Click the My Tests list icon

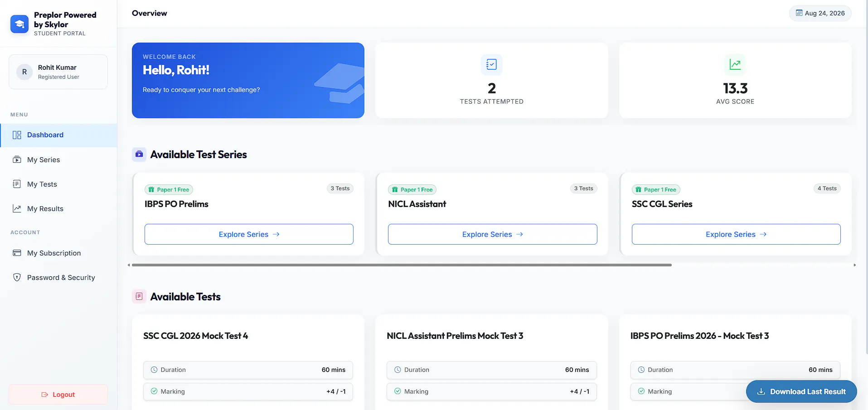tap(17, 184)
